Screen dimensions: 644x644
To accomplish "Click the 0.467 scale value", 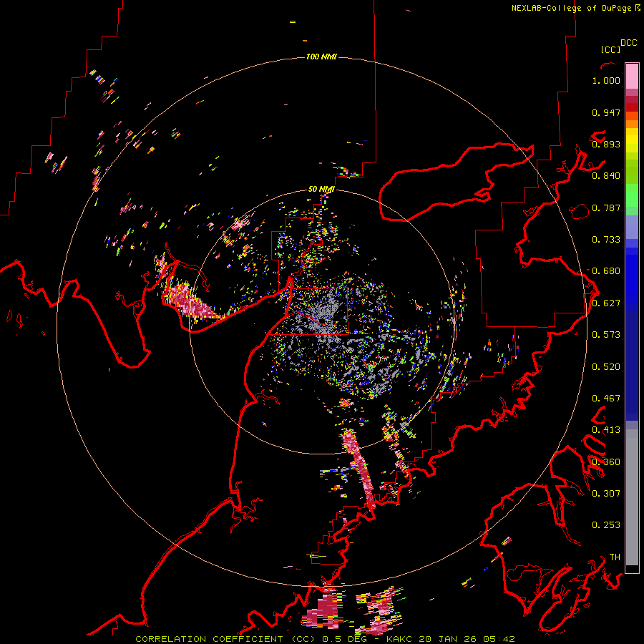I will click(606, 399).
